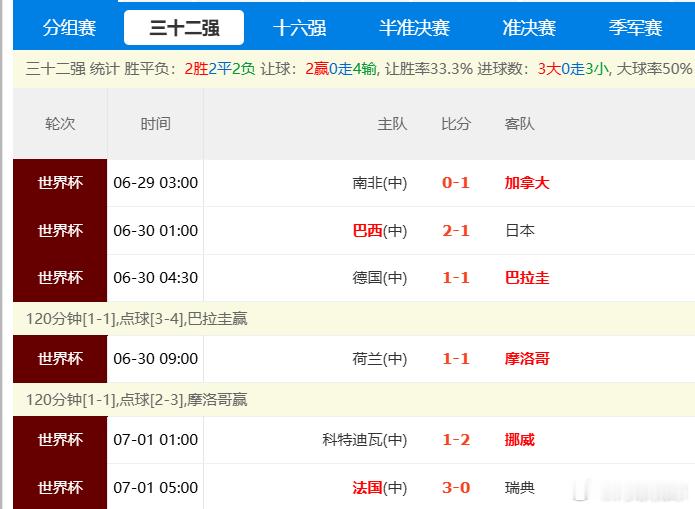Click the 07-01 01:00 match time

tap(156, 440)
